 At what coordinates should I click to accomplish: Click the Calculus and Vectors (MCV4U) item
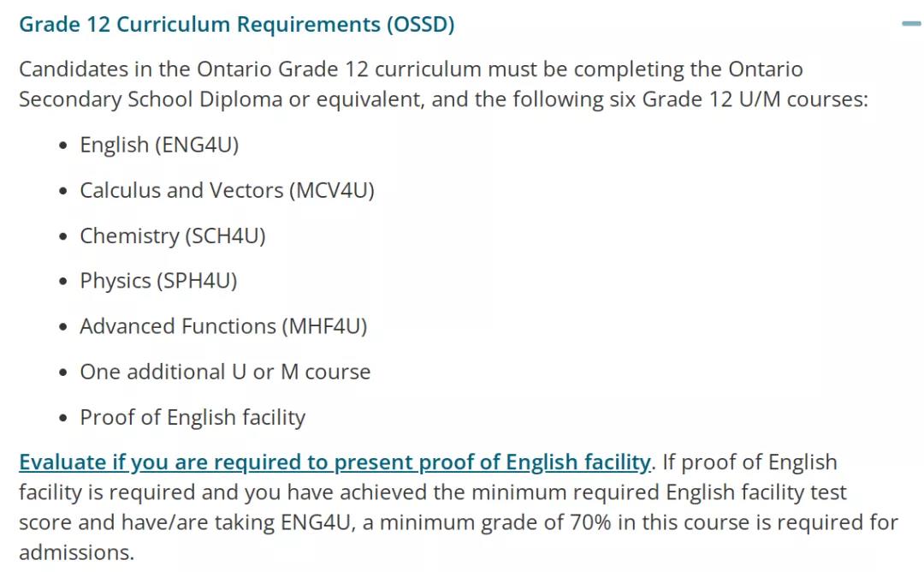[x=227, y=190]
